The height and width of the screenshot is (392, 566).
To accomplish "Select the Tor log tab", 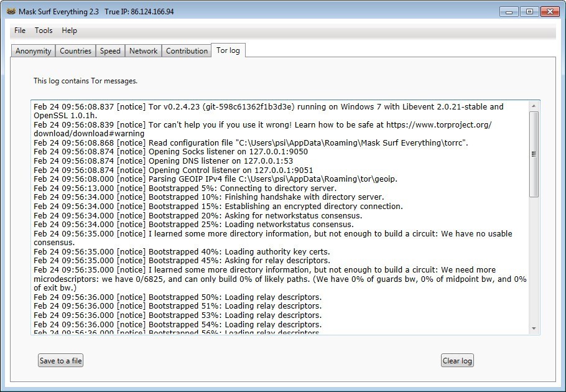I will (x=228, y=50).
